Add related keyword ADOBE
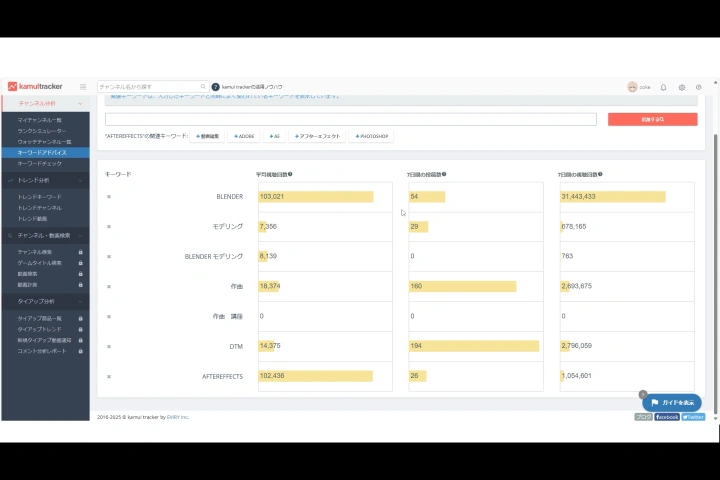The height and width of the screenshot is (480, 720). point(244,136)
